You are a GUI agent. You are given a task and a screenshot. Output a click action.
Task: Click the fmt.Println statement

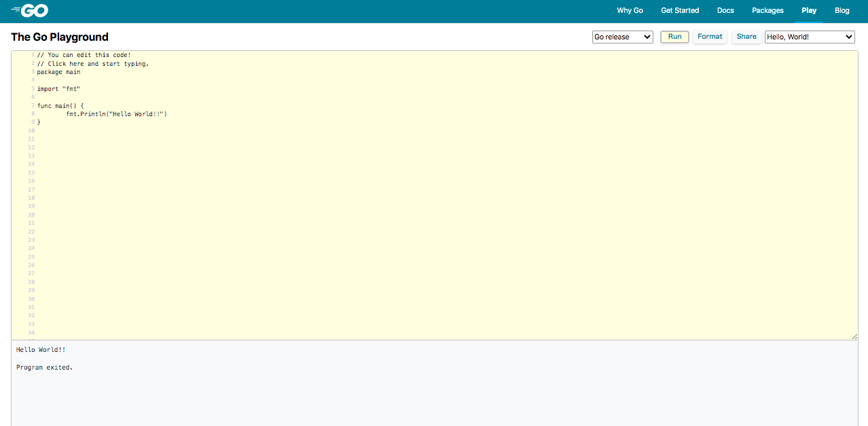(115, 113)
